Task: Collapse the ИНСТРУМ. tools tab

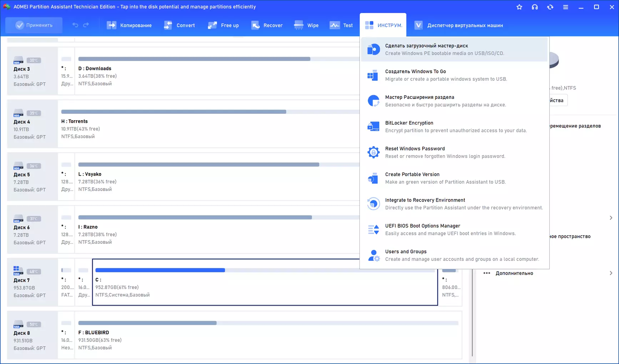Action: pos(383,25)
